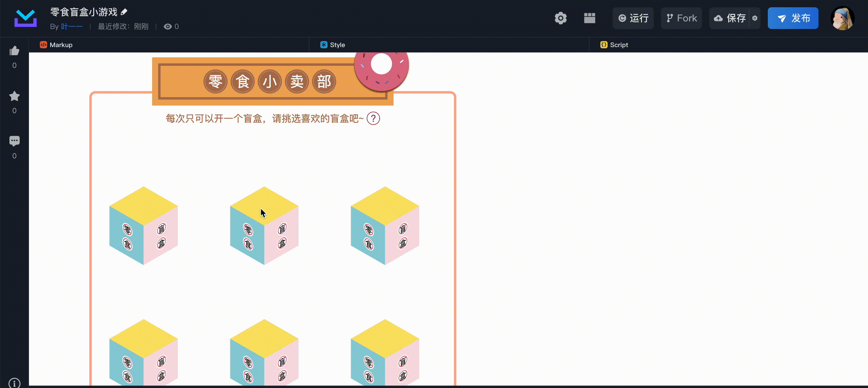
Task: Click the pencil icon to rename the project
Action: click(x=124, y=12)
